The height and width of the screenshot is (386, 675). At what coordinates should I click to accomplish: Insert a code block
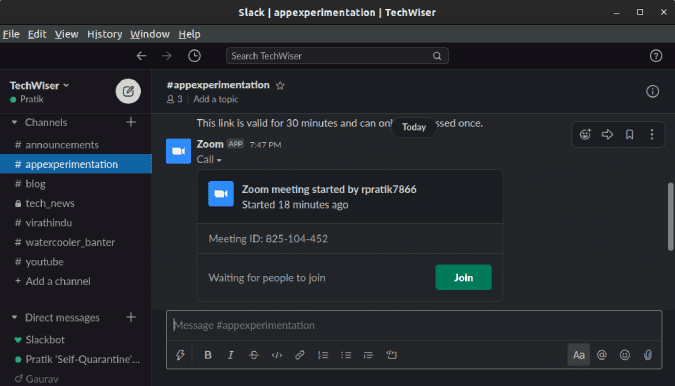coord(391,355)
